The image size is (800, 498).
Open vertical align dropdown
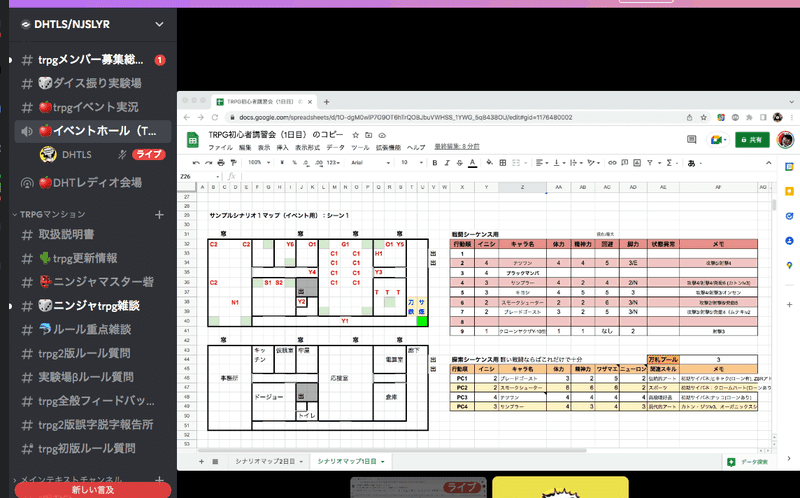559,163
